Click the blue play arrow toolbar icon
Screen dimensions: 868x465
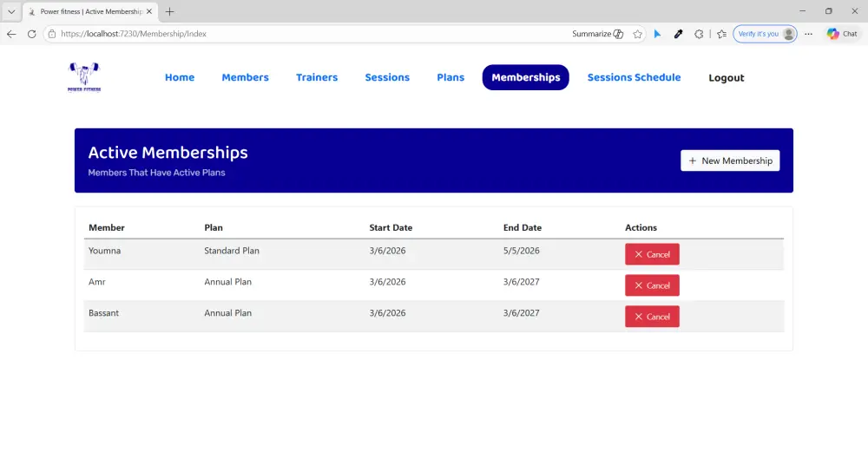(658, 34)
